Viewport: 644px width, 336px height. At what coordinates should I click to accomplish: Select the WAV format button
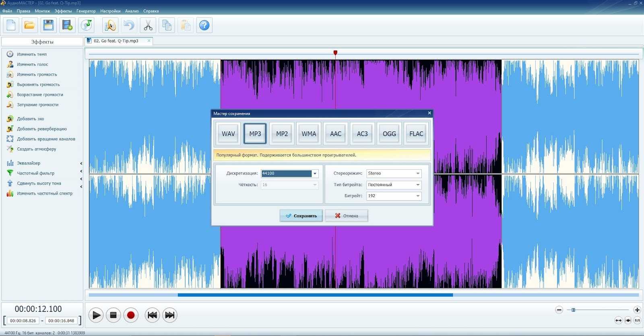point(228,134)
